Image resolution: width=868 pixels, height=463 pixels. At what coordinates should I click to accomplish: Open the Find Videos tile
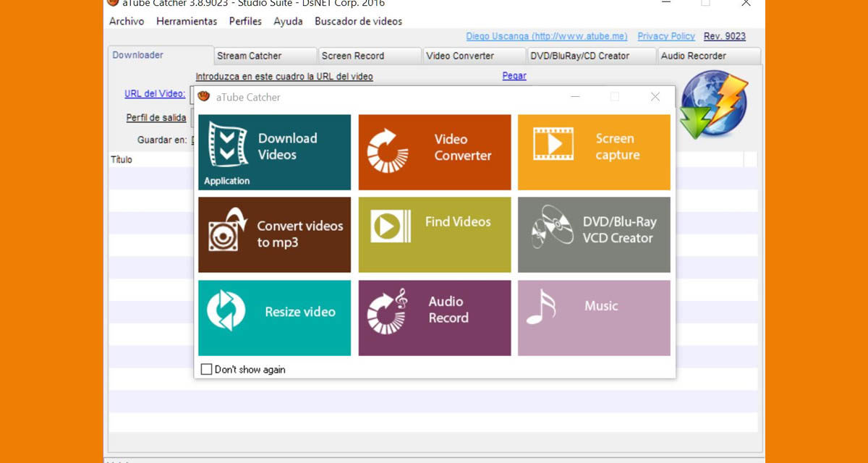click(x=435, y=234)
